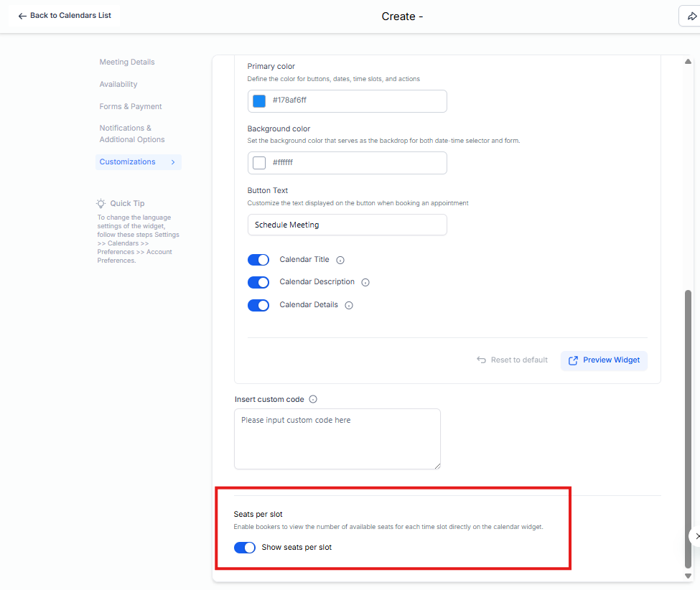Screen dimensions: 700x590
Task: Disable Show seats per slot toggle
Action: click(x=245, y=548)
